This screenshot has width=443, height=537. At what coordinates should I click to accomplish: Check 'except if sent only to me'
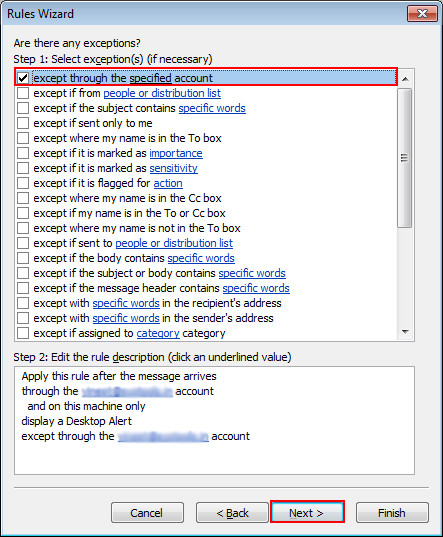(23, 123)
